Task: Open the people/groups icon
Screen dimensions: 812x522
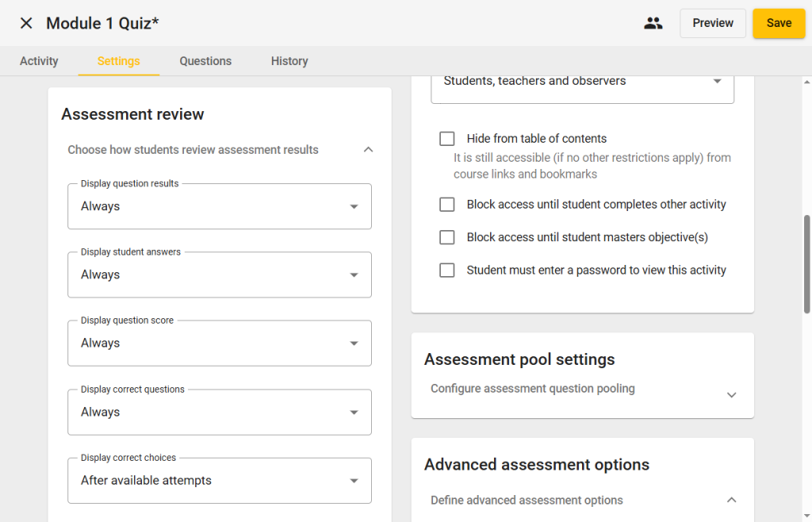Action: tap(653, 23)
